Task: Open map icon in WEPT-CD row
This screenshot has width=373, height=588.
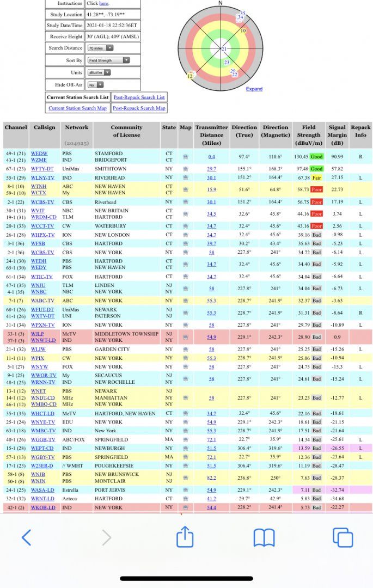Action: [185, 448]
